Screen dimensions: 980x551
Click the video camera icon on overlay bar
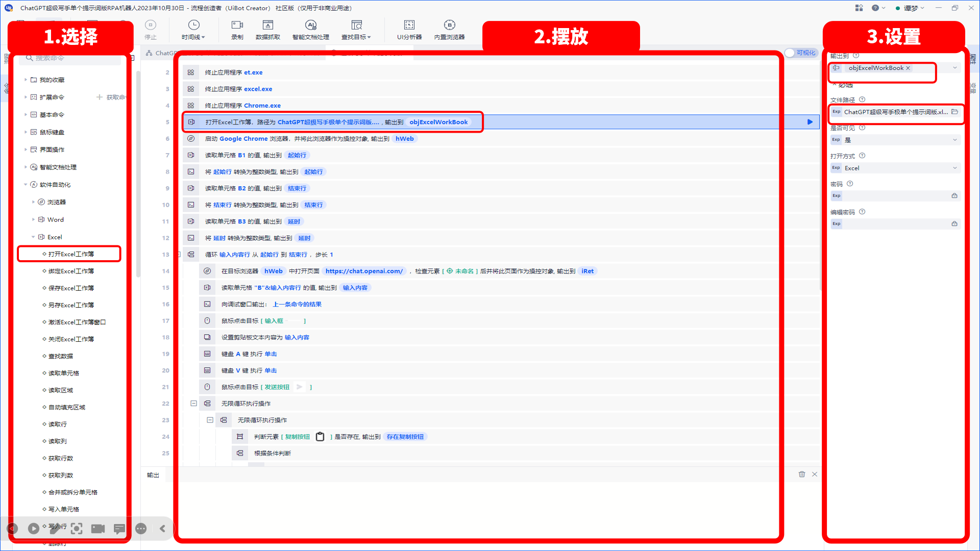click(98, 529)
